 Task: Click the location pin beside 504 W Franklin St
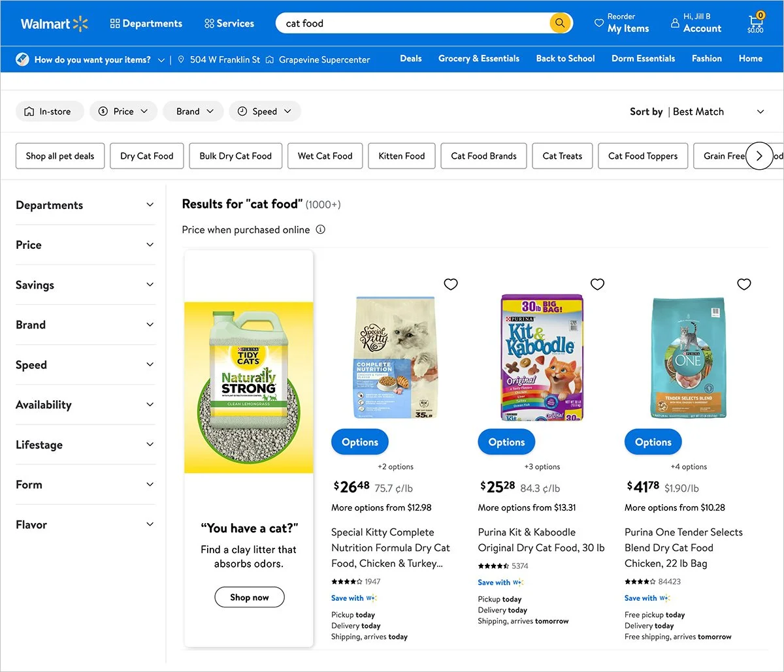(x=181, y=59)
